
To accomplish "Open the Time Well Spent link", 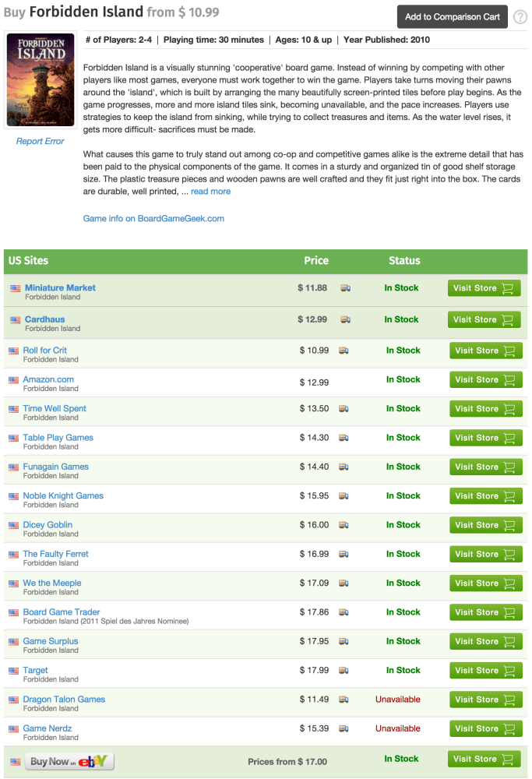I will pyautogui.click(x=55, y=408).
